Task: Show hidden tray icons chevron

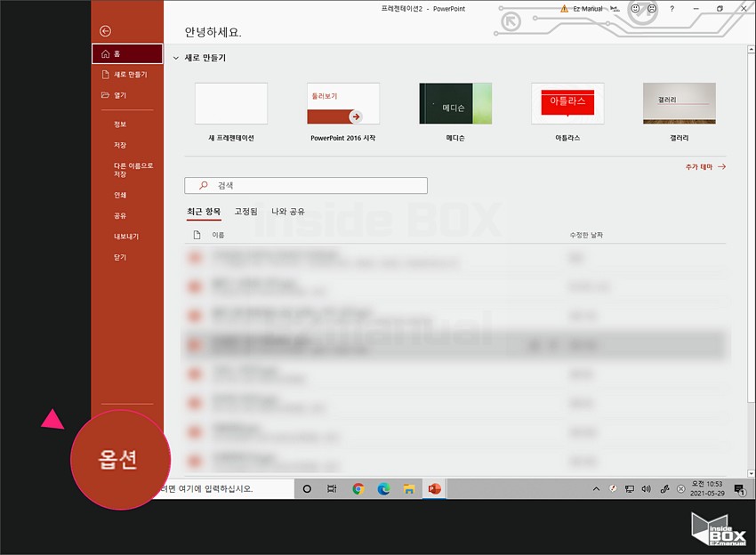Action: click(596, 489)
